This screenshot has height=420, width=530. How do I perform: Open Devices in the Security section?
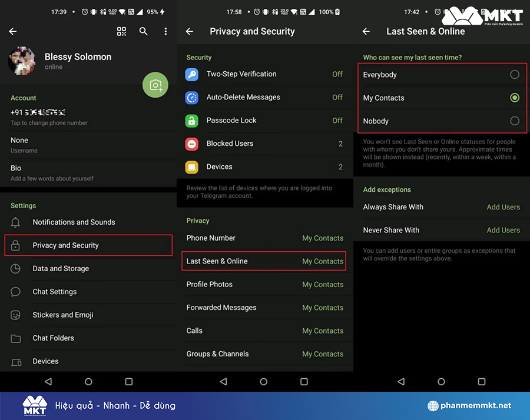click(264, 167)
